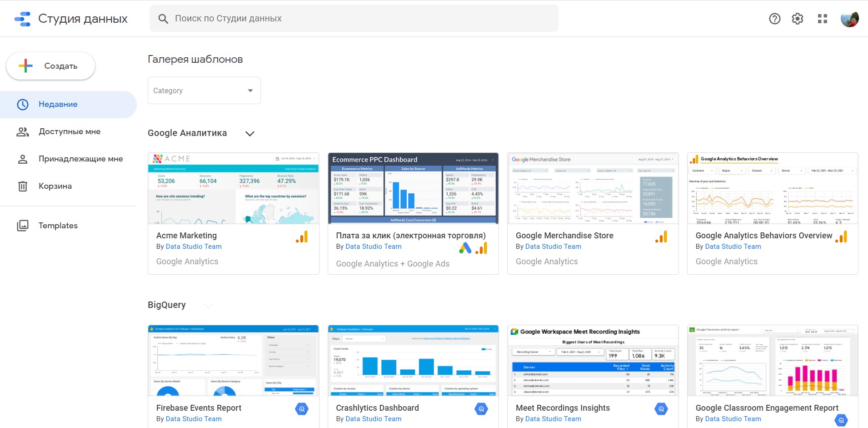The height and width of the screenshot is (428, 868).
Task: Click the Firebase Events Report title
Action: (199, 408)
